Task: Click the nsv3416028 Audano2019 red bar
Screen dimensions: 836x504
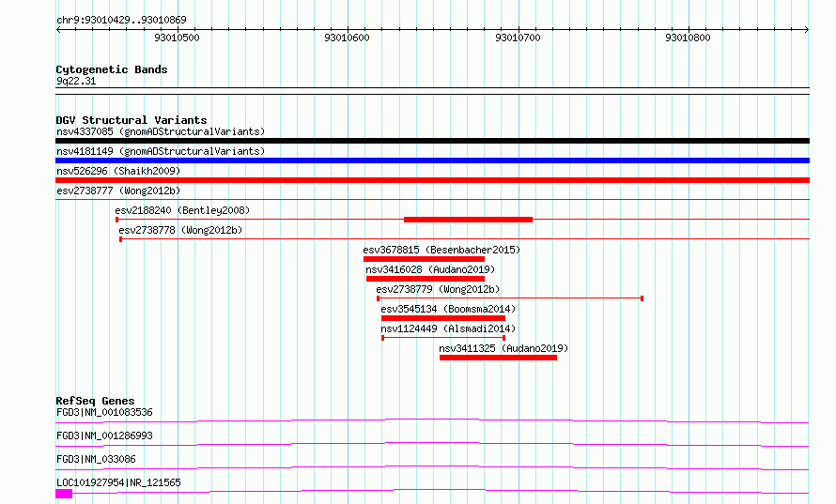Action: tap(426, 279)
